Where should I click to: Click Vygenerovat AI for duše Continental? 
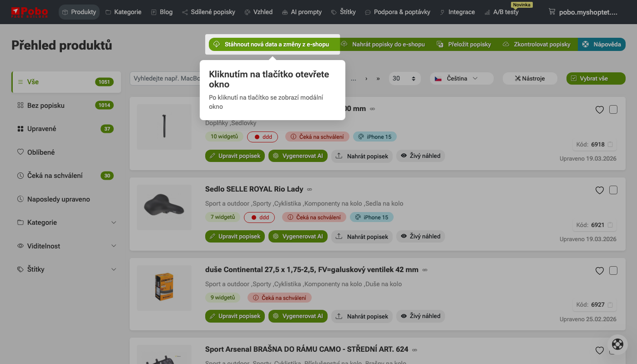(298, 316)
